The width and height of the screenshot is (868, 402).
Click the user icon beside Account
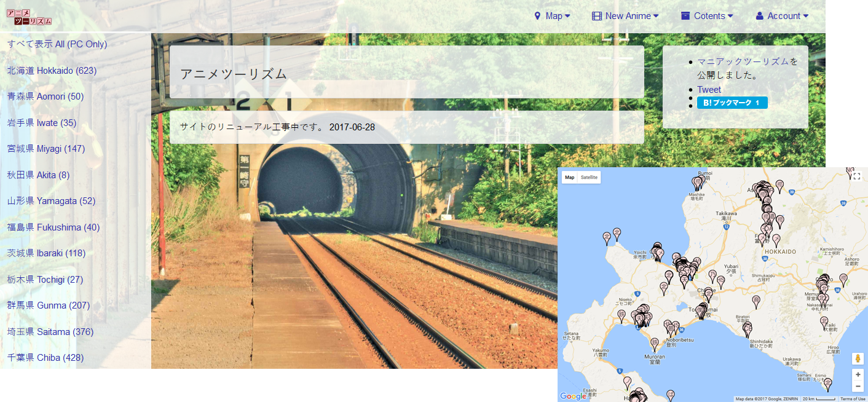pyautogui.click(x=759, y=16)
